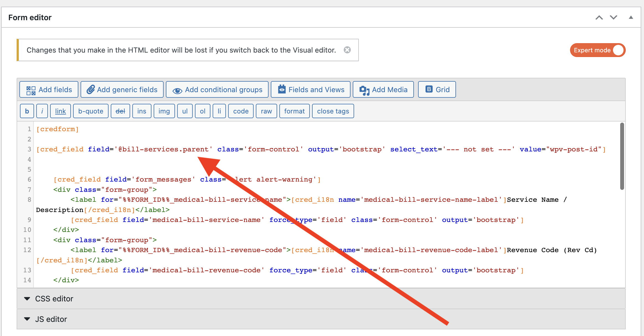The width and height of the screenshot is (644, 336).
Task: Click the [credform] line in editor
Action: 58,129
